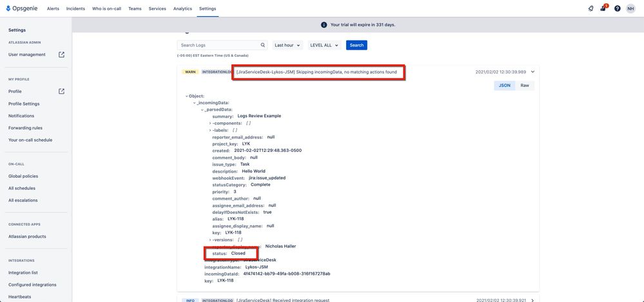
Task: Click webhookEvent value jira:issue_updated
Action: tap(267, 178)
